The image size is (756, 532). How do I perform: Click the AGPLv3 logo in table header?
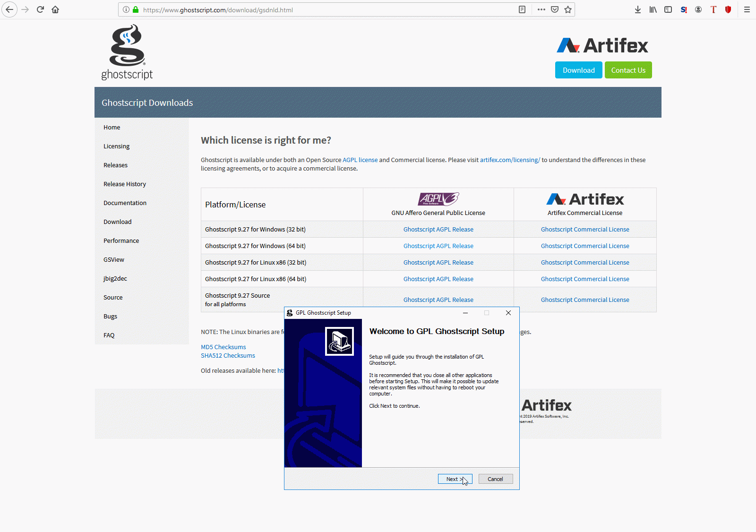coord(438,199)
